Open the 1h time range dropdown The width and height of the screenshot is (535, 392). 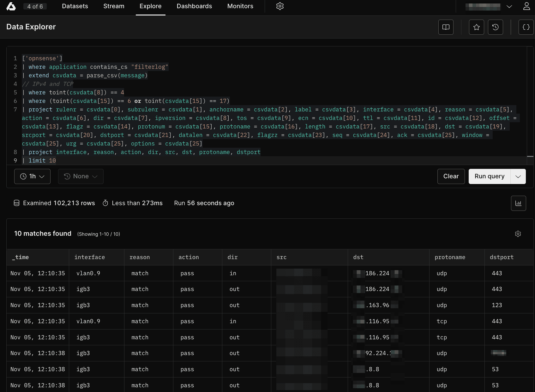(x=32, y=176)
